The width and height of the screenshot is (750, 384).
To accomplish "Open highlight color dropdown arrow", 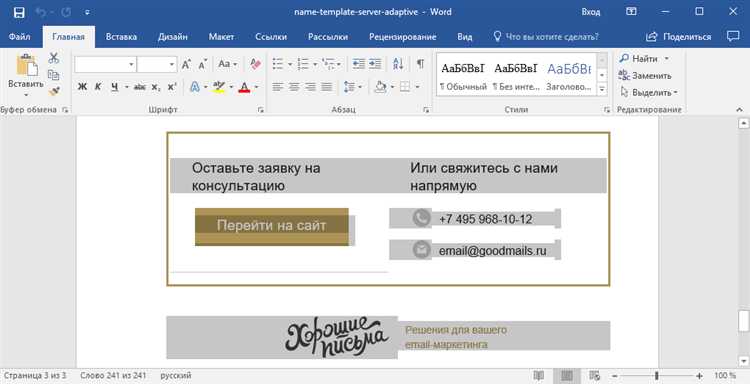I will [231, 87].
